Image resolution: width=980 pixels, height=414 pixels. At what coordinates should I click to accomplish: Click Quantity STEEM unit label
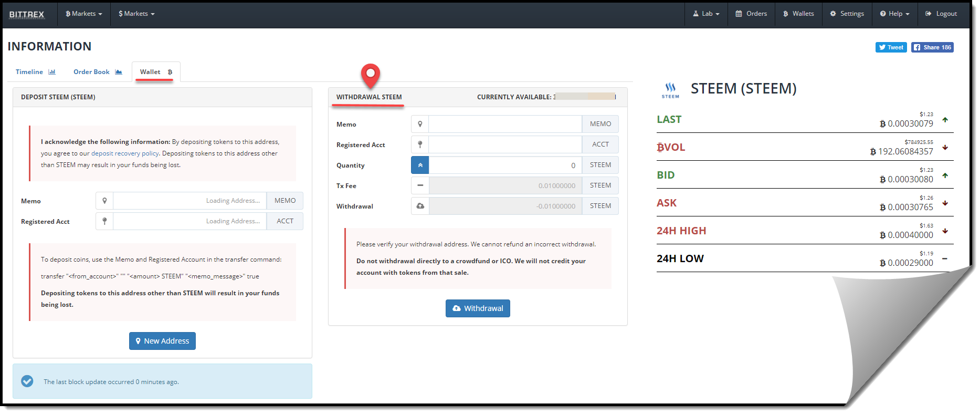tap(600, 165)
